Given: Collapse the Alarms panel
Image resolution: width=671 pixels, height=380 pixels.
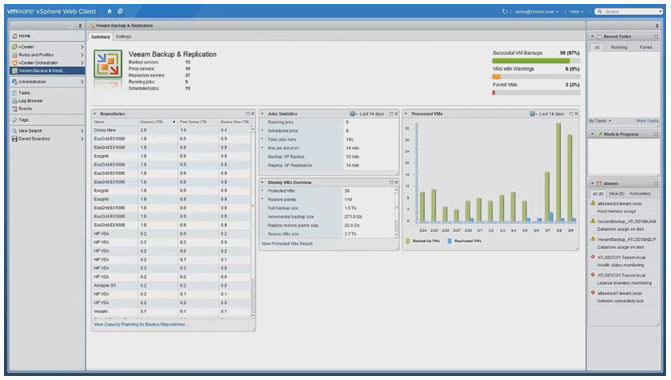Looking at the screenshot, I should (x=592, y=184).
